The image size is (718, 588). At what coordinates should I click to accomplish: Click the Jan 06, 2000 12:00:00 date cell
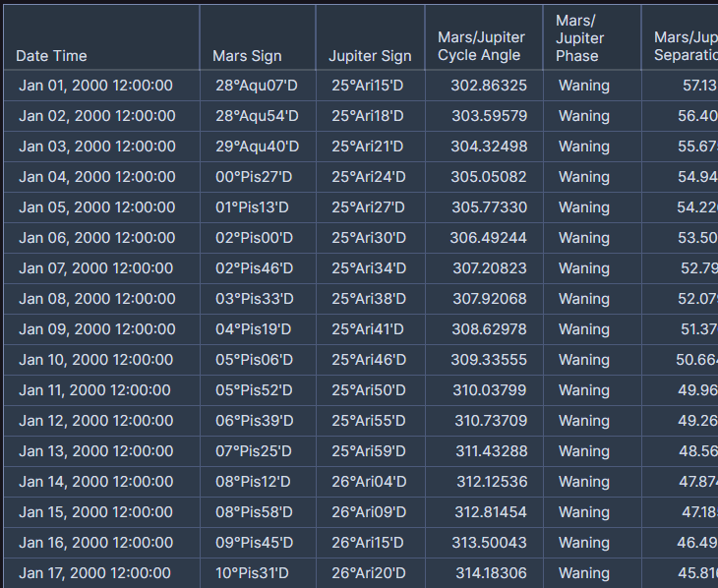(96, 238)
